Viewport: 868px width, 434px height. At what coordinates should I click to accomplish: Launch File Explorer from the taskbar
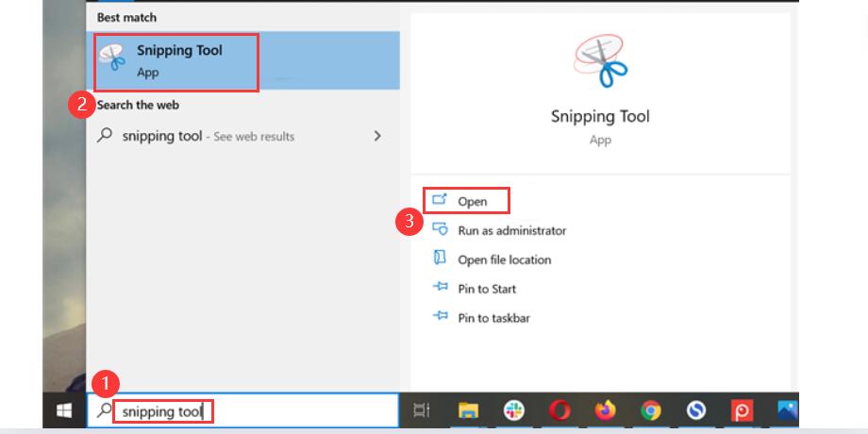(x=468, y=410)
